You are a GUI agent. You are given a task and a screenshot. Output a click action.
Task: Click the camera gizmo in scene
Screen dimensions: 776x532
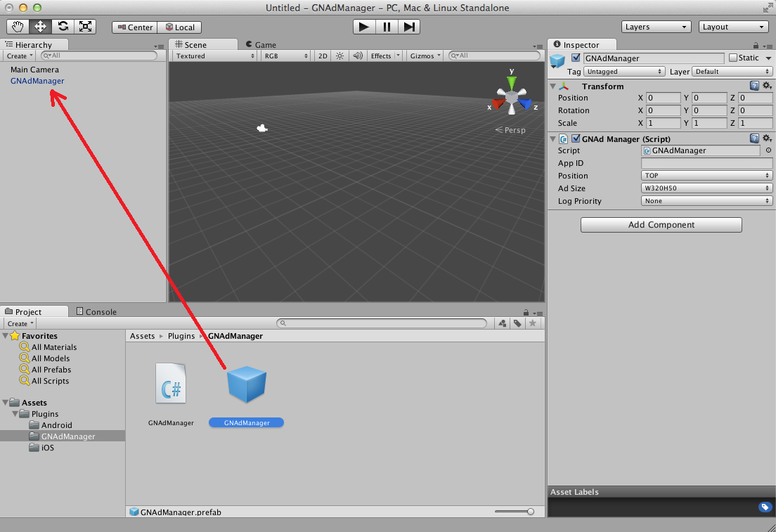click(262, 129)
